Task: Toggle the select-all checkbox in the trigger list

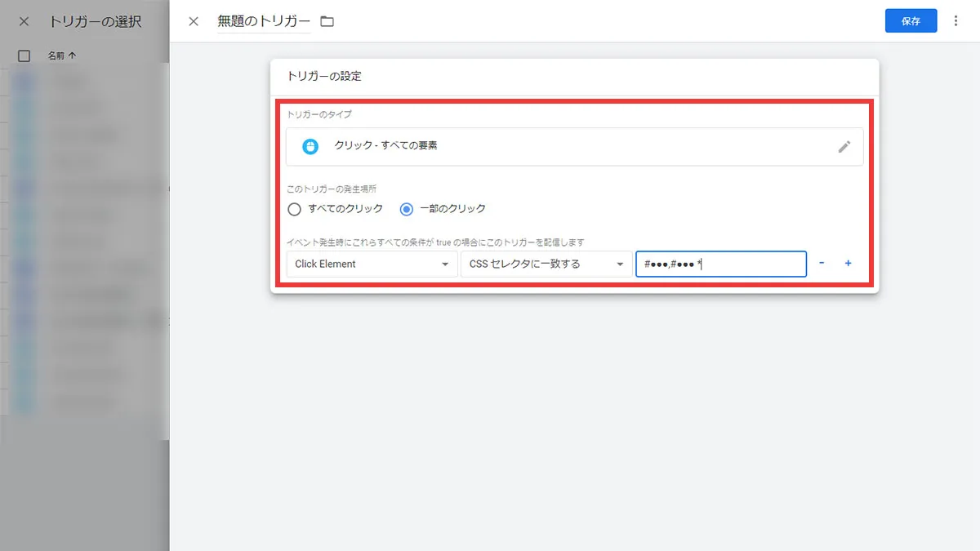Action: (x=24, y=56)
